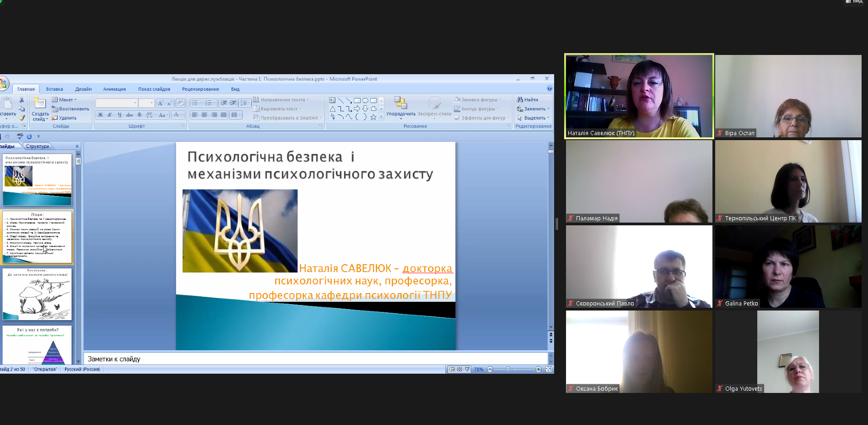Click the Найти find button

pos(528,100)
